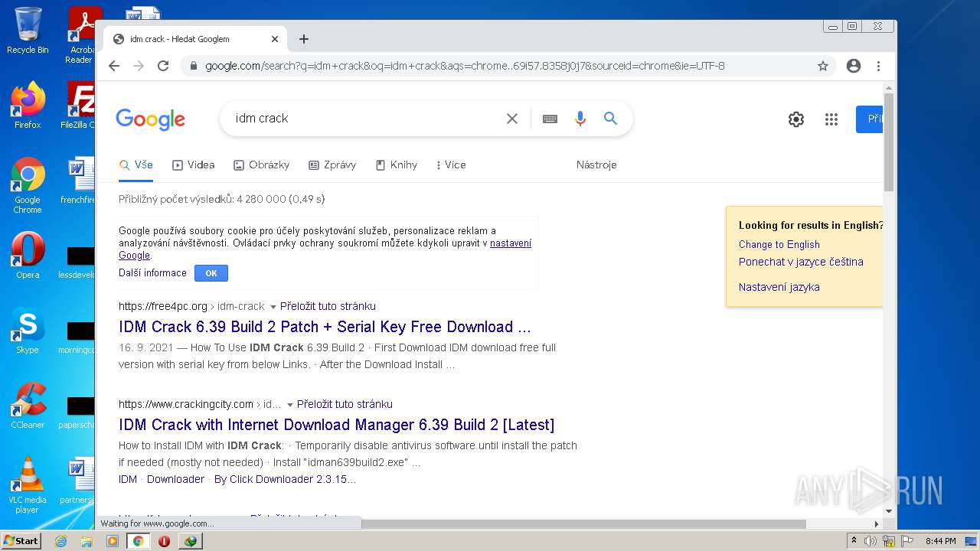Close the 'idm crack' browser tab

pos(275,39)
